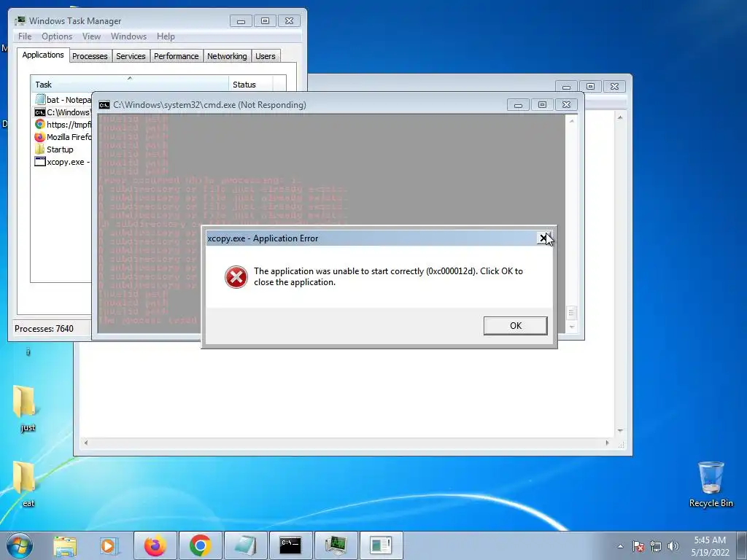Select the Startup folder task row
This screenshot has height=560, width=747.
[63, 149]
